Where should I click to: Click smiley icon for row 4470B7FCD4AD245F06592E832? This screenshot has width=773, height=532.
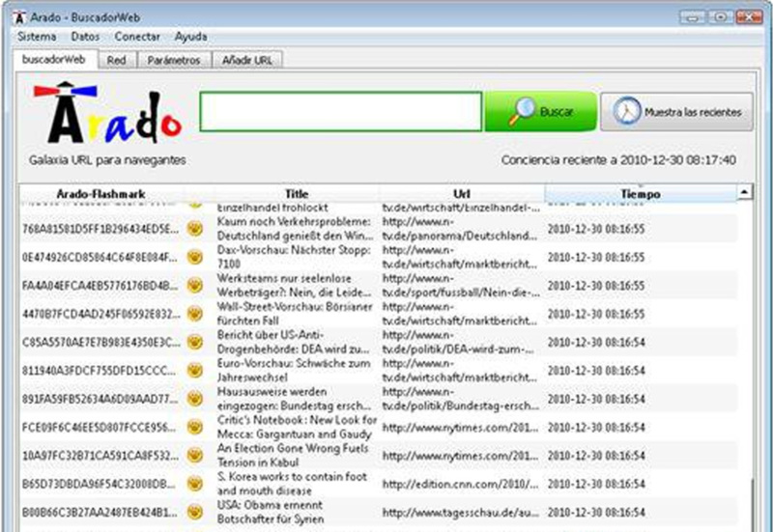tap(195, 313)
